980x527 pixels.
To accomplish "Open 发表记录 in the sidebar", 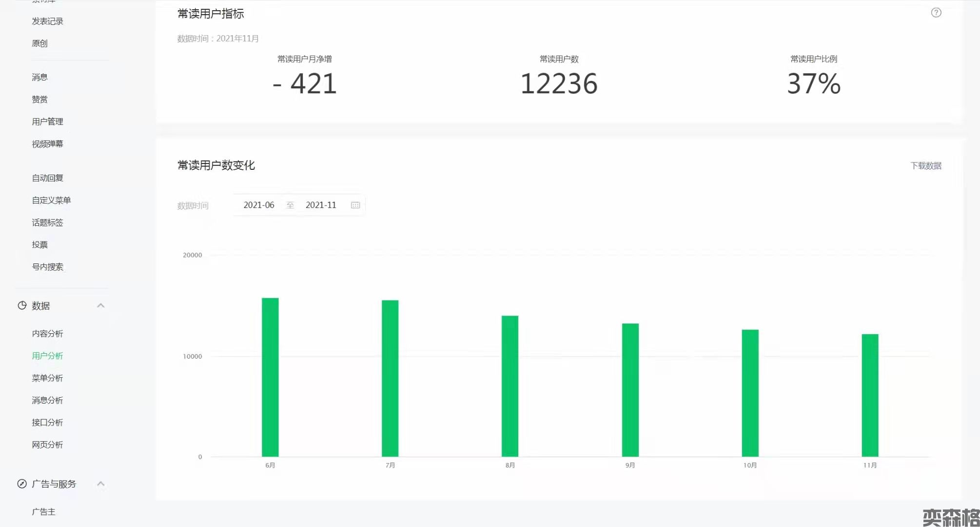I will coord(47,21).
